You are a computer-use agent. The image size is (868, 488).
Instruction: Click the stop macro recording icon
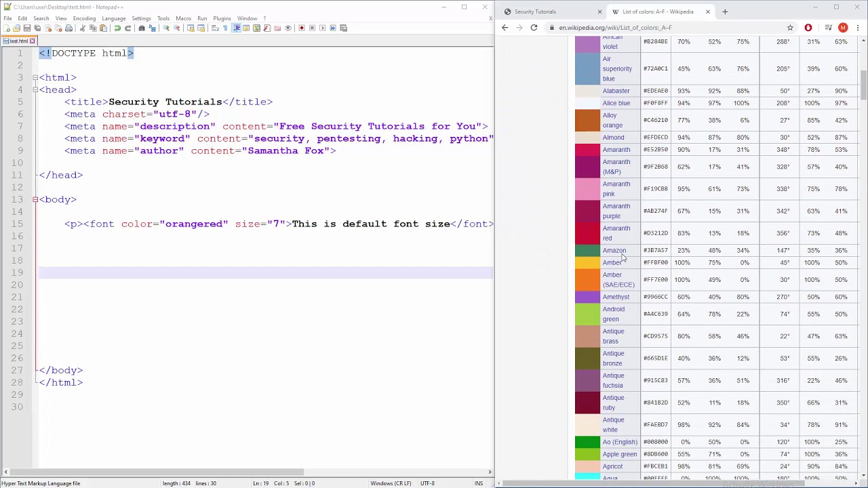click(312, 28)
